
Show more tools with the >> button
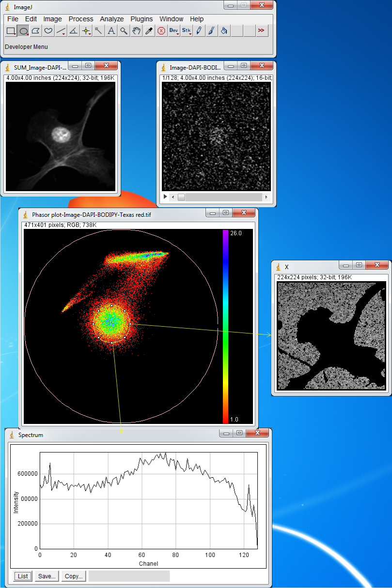click(x=262, y=31)
